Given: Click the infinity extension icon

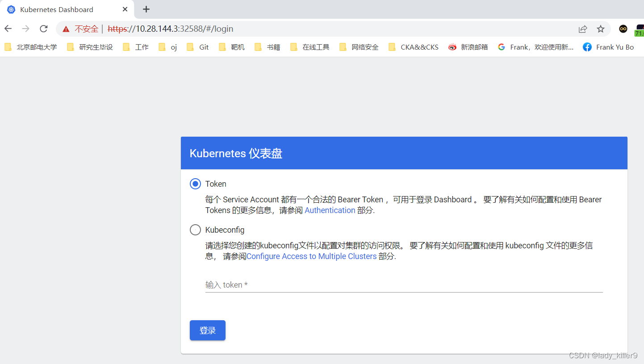Looking at the screenshot, I should [x=623, y=29].
